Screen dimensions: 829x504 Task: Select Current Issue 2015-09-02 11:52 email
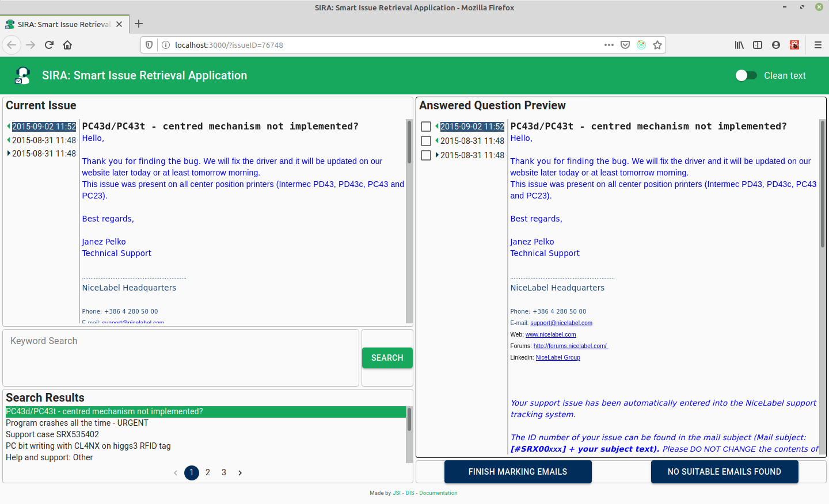[x=44, y=127]
